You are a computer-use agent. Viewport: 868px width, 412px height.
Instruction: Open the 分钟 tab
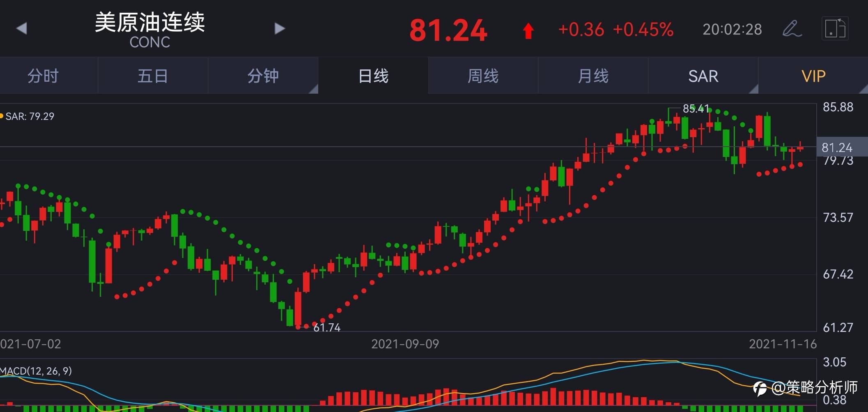263,76
